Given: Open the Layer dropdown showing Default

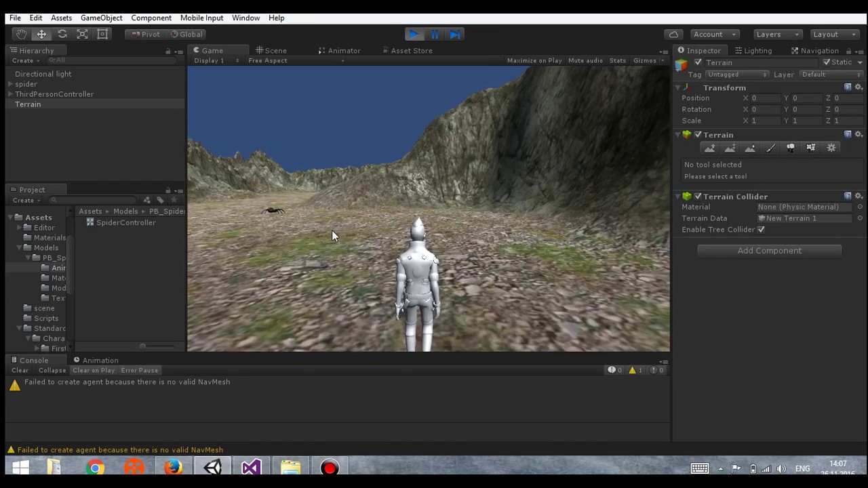Looking at the screenshot, I should 831,75.
